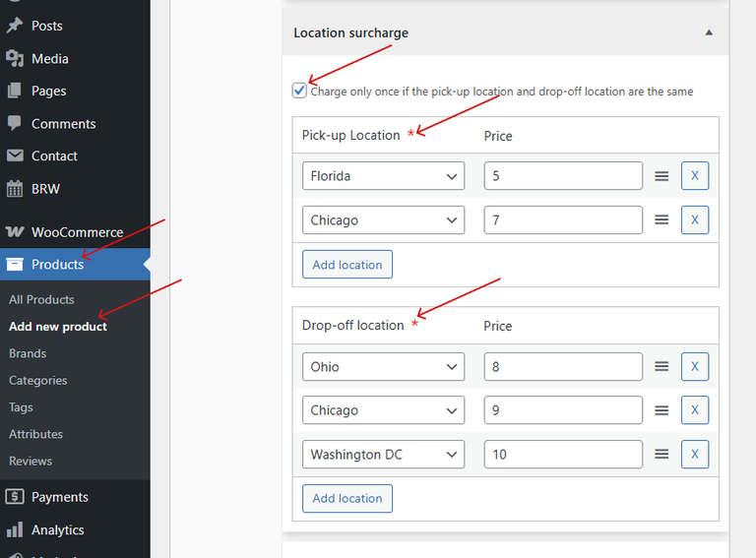Click the Comments bubble icon in sidebar

[x=15, y=124]
